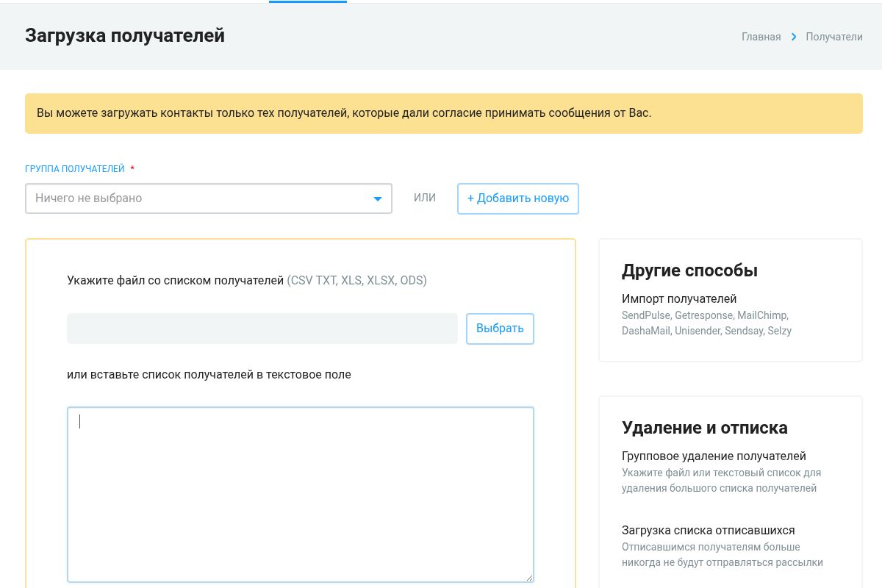Open 'Главная' breadcrumb link

[761, 37]
